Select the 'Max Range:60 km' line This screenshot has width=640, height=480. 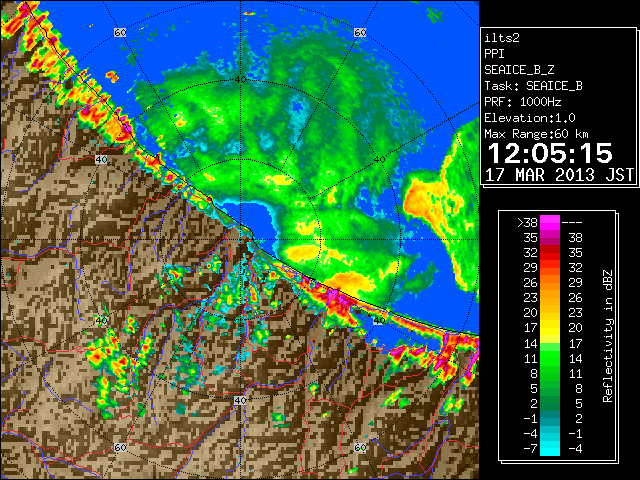(x=536, y=134)
